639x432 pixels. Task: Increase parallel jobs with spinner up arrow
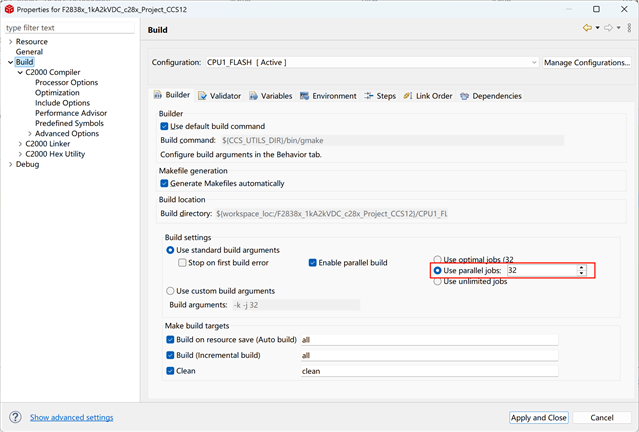[x=582, y=268]
